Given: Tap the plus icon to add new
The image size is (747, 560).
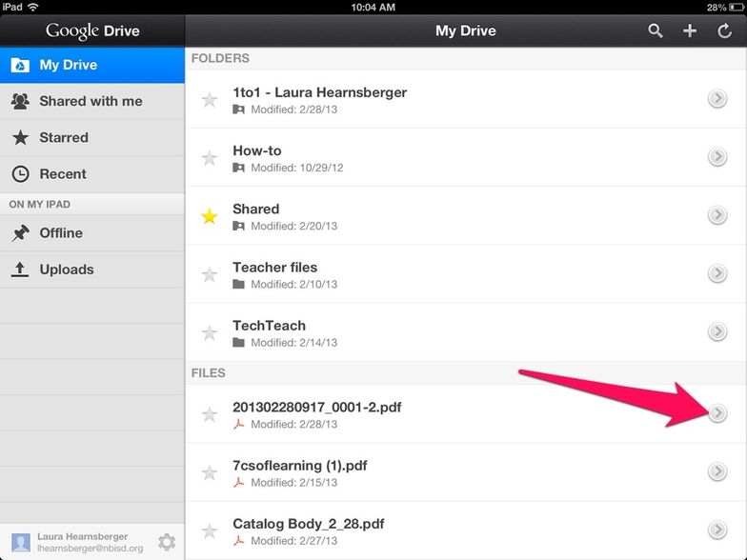Looking at the screenshot, I should 690,30.
